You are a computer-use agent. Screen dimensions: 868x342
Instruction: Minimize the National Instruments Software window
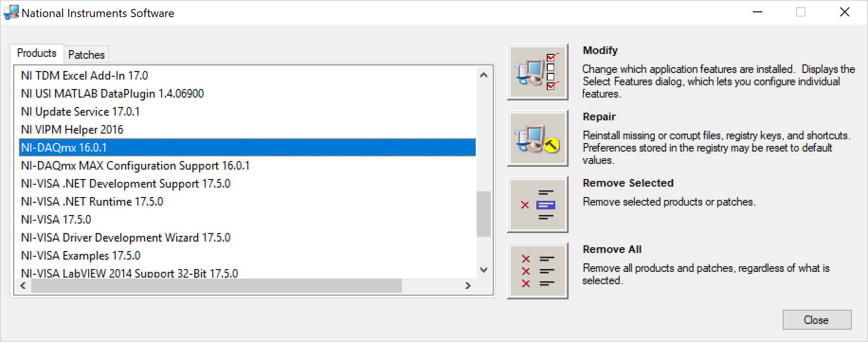click(758, 12)
